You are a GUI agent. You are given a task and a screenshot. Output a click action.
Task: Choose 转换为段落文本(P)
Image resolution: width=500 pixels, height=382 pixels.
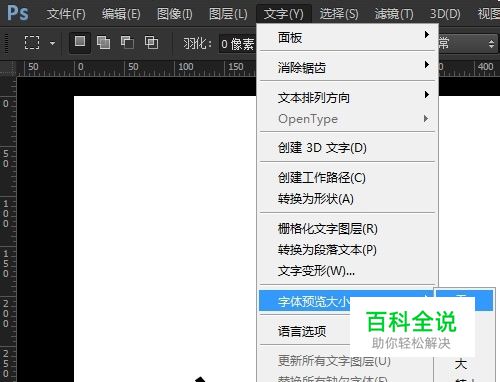[x=347, y=250]
